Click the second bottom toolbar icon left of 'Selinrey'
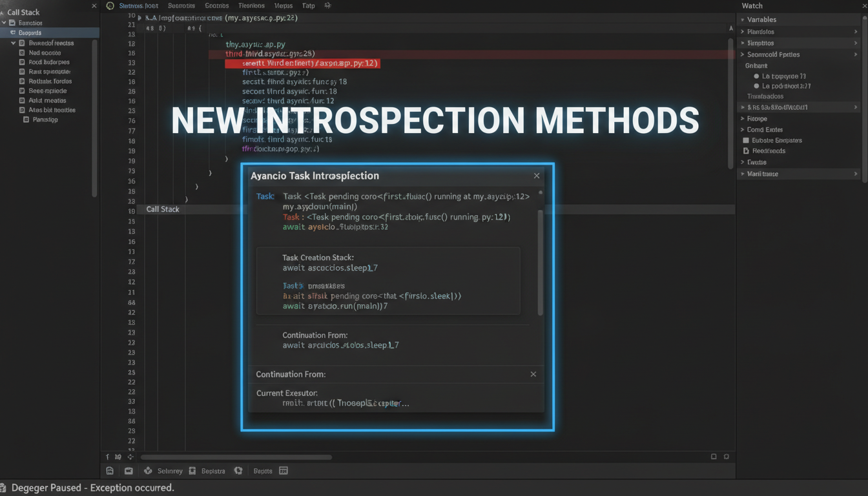Viewport: 868px width, 496px height. click(129, 471)
